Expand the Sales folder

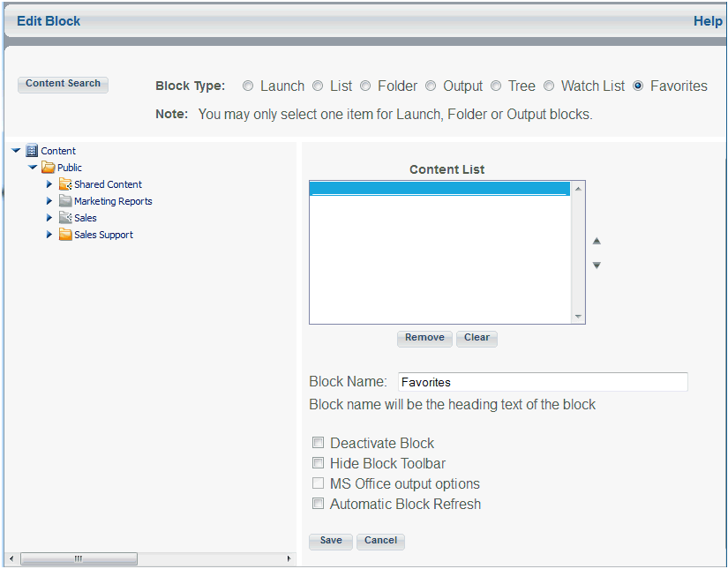point(49,218)
